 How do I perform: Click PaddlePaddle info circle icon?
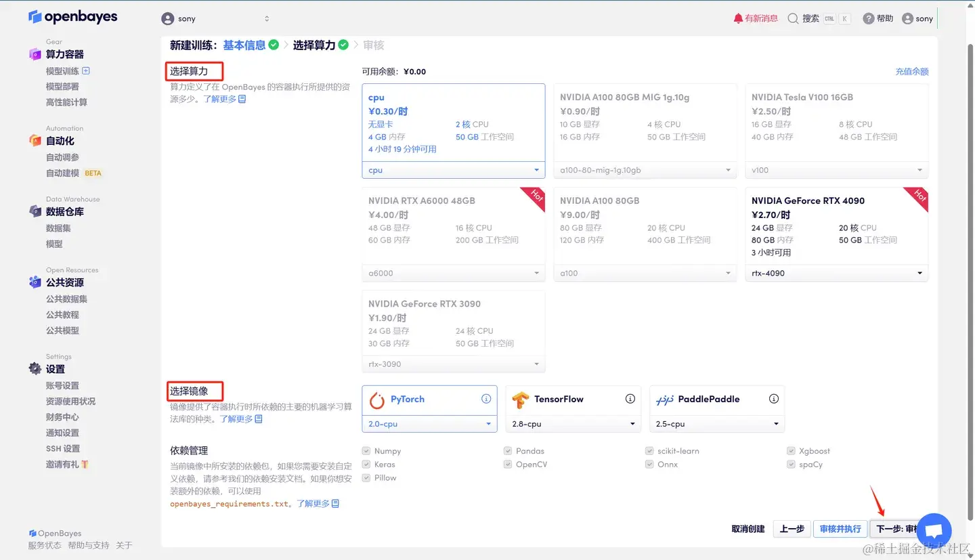(774, 399)
